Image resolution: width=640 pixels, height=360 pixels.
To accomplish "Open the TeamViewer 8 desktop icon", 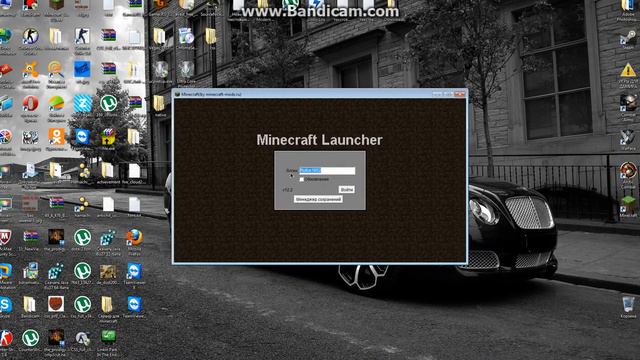I will 134,271.
